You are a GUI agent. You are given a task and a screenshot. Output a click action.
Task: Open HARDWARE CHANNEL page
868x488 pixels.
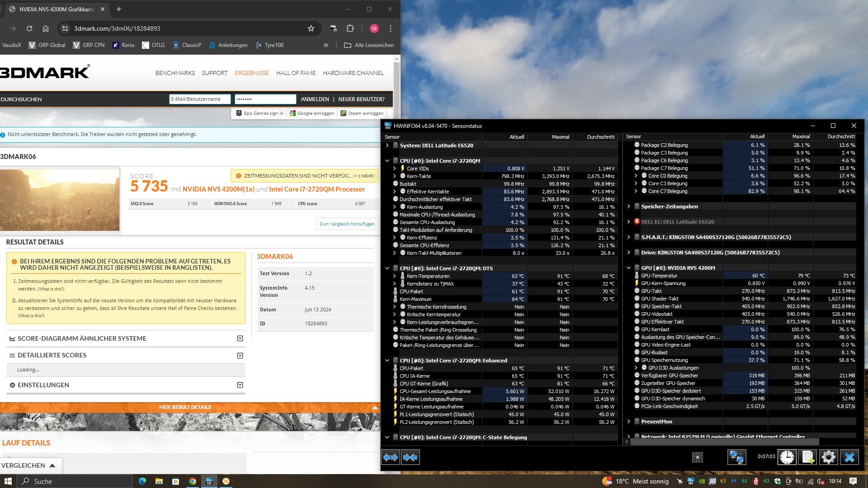click(353, 73)
